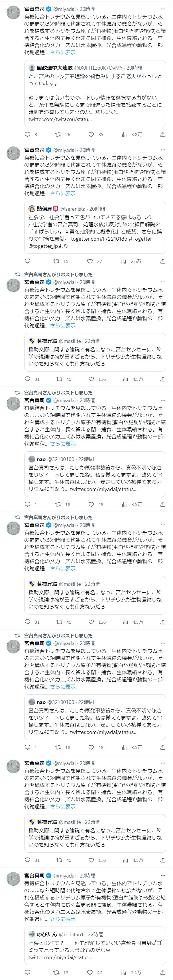Reply to the tweet quoting @serenista

pyautogui.click(x=27, y=261)
